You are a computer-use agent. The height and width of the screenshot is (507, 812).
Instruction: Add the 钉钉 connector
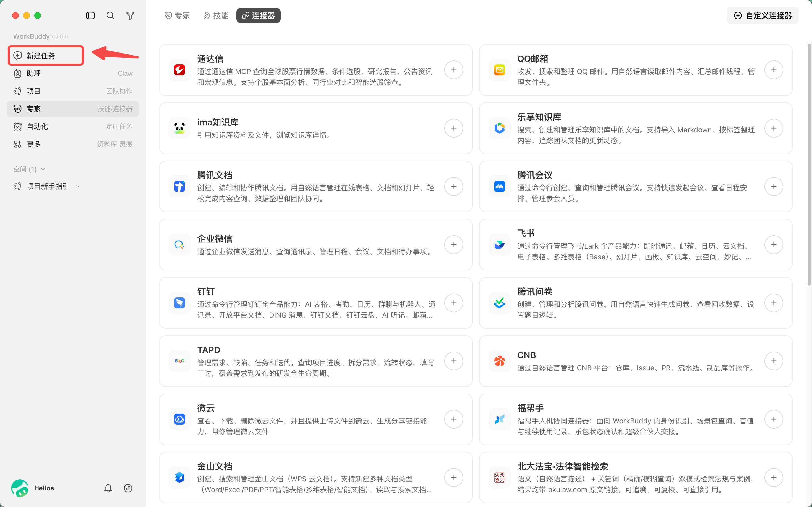coord(454,303)
